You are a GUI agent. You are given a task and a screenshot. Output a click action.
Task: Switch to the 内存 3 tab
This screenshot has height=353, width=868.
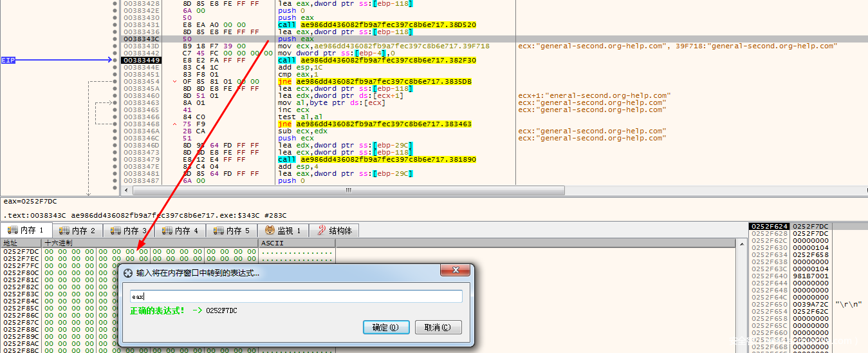point(129,231)
